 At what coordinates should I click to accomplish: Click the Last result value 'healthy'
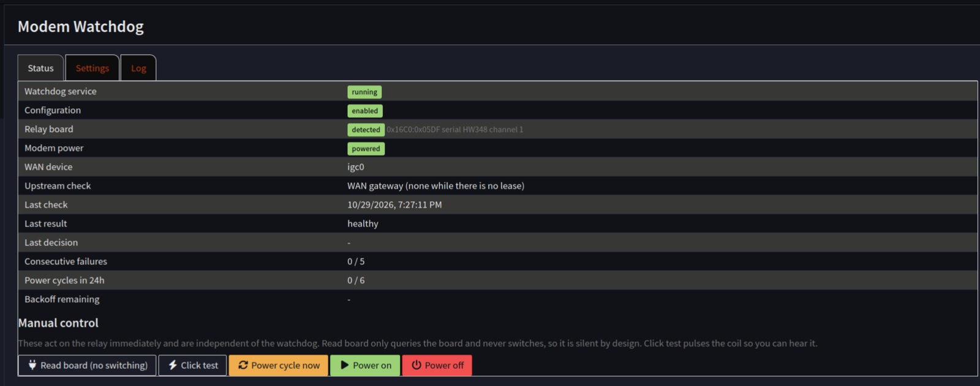[363, 224]
